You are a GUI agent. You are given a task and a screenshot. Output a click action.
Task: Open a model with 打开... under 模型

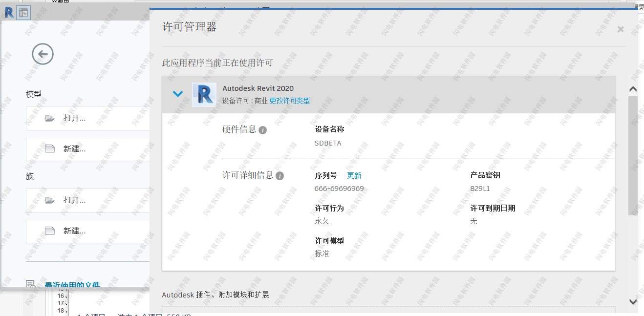click(88, 118)
